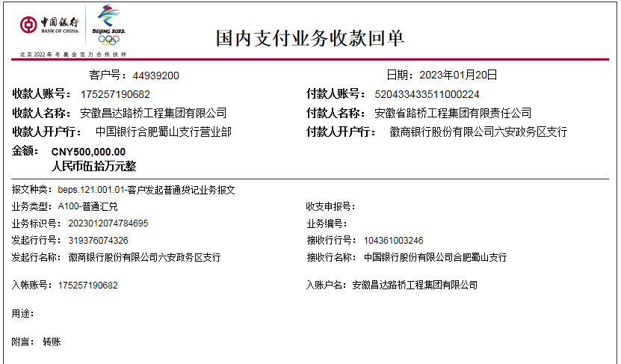Click message type beps.121.001.01 text
This screenshot has width=621, height=364.
click(146, 190)
